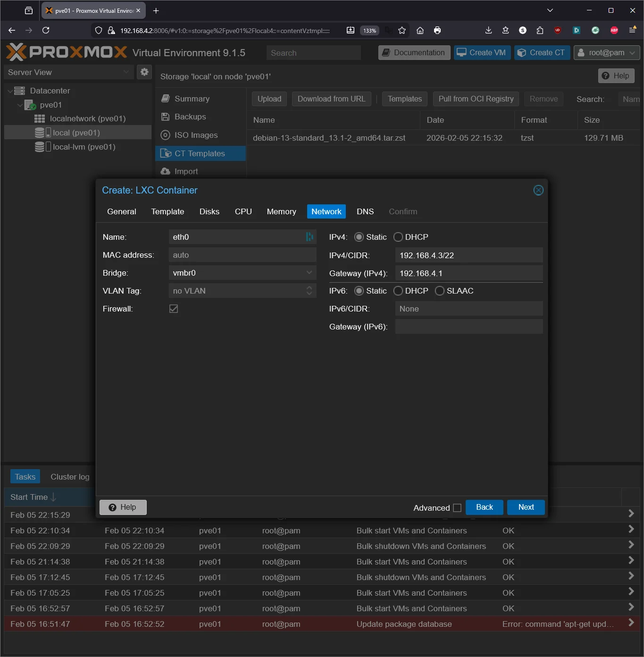Select DHCP for IPv4 configuration
This screenshot has height=657, width=644.
pyautogui.click(x=398, y=237)
